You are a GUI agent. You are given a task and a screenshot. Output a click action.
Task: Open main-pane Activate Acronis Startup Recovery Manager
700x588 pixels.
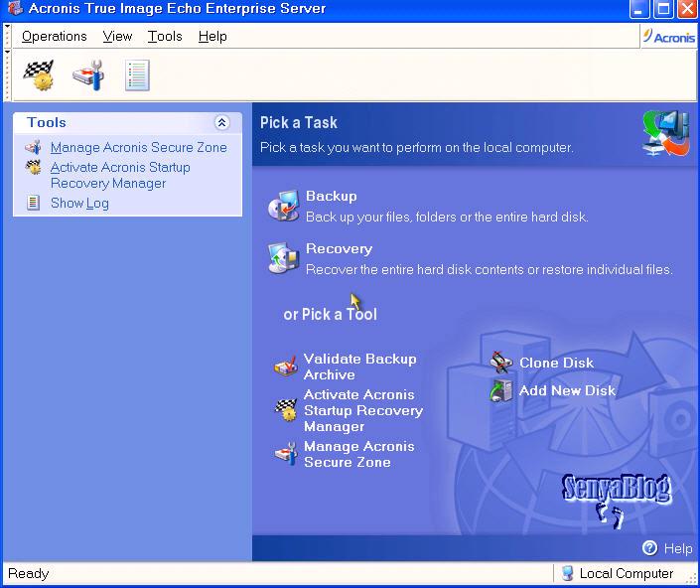coord(363,410)
